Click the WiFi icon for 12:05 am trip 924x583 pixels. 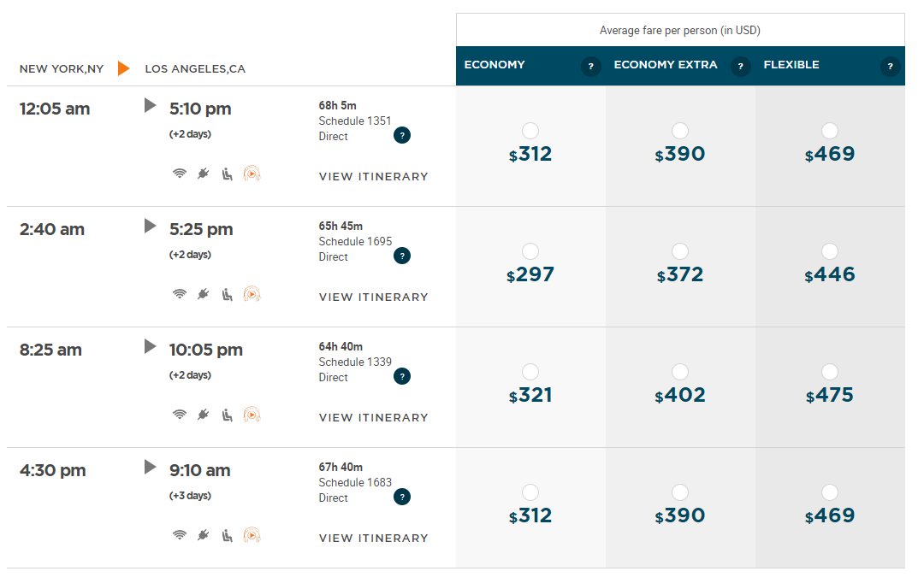coord(180,174)
